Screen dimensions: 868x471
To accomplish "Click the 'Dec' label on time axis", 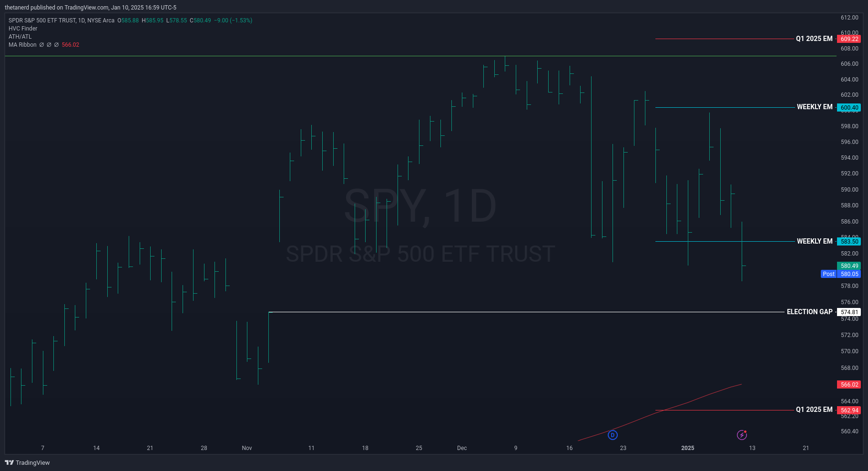I will pos(462,448).
